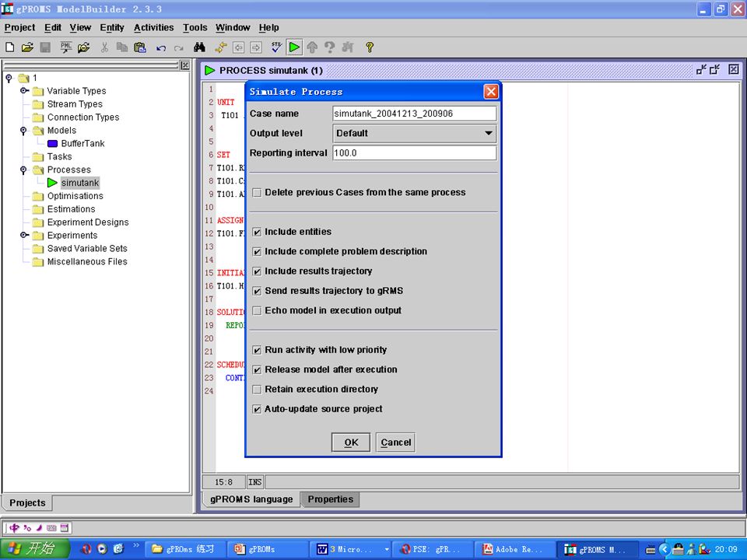Screen dimensions: 747x560
Task: Paste clipboard contents with the toolbar icon
Action: coord(139,47)
